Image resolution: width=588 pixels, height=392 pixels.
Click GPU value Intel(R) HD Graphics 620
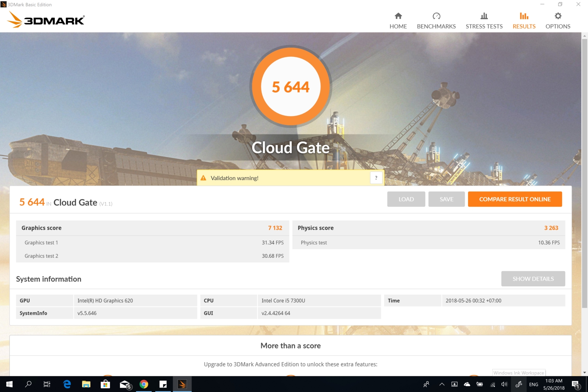pyautogui.click(x=105, y=300)
